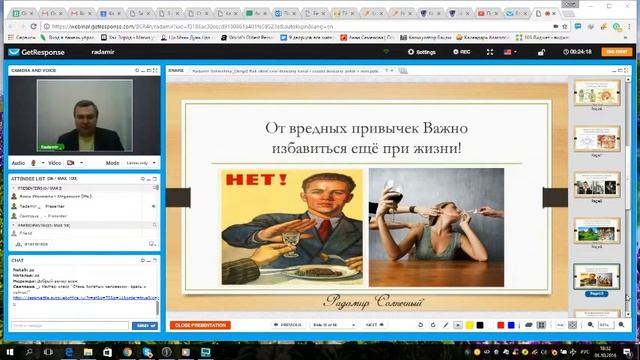This screenshot has height=360, width=640.
Task: Start recording with the REC button
Action: point(462,52)
